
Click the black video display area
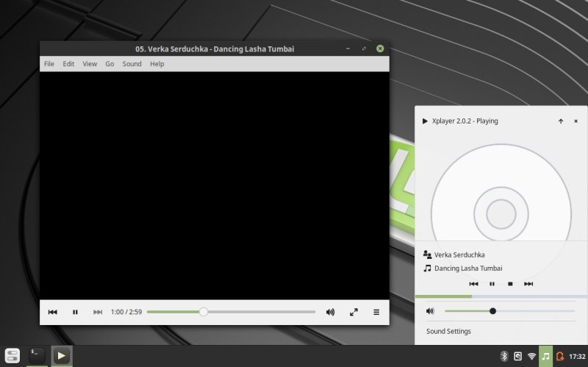(215, 185)
